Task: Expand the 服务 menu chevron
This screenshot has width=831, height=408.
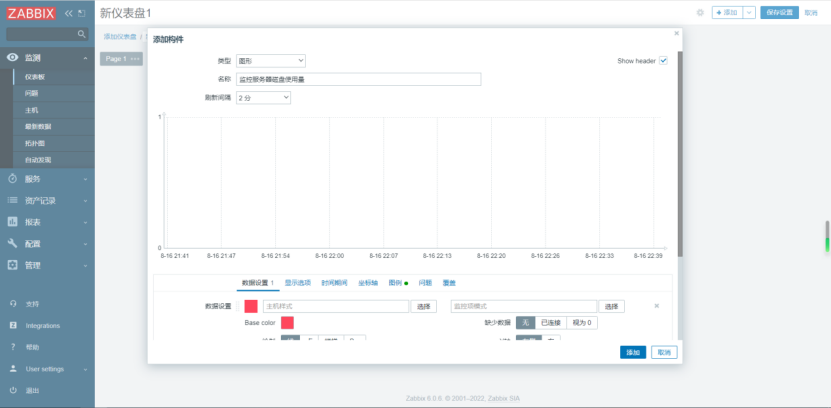Action: coord(85,179)
